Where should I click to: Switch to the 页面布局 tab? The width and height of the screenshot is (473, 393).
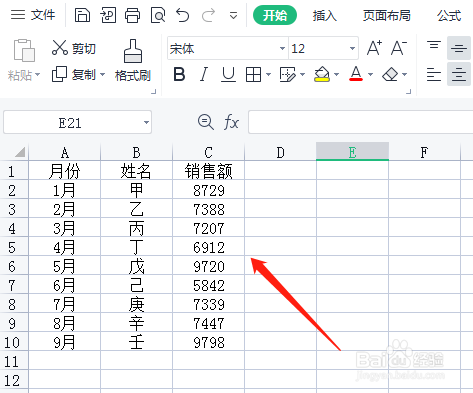click(x=387, y=16)
